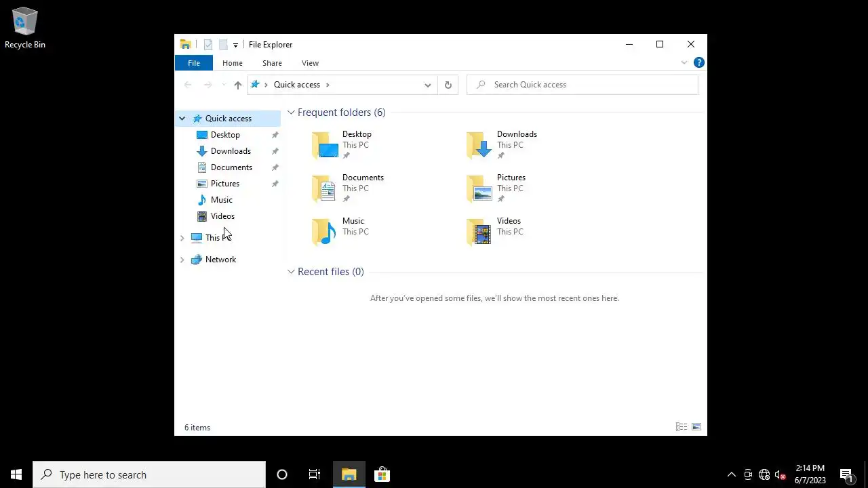Click the Properties quick access toolbar icon
The width and height of the screenshot is (868, 488).
point(208,45)
